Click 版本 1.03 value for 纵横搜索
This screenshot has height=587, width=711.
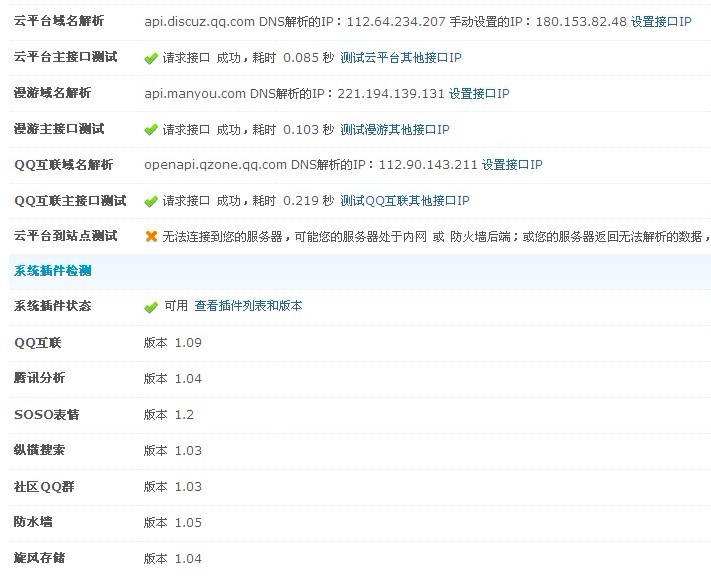coord(172,451)
